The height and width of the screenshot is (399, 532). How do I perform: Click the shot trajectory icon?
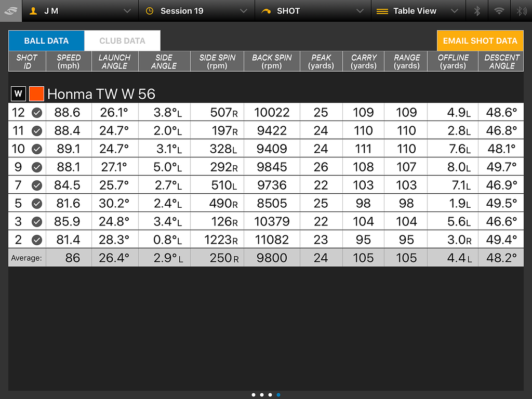pyautogui.click(x=266, y=11)
